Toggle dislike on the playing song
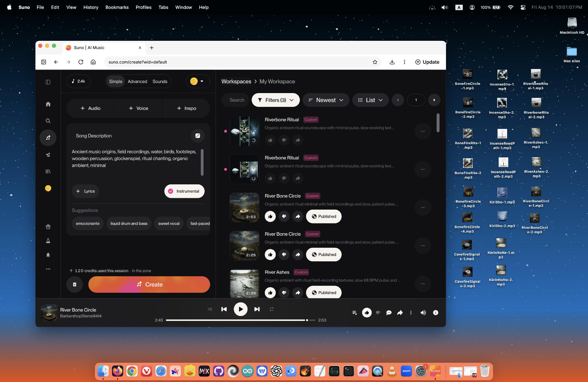Viewport: 588px width, 382px height. (x=378, y=313)
